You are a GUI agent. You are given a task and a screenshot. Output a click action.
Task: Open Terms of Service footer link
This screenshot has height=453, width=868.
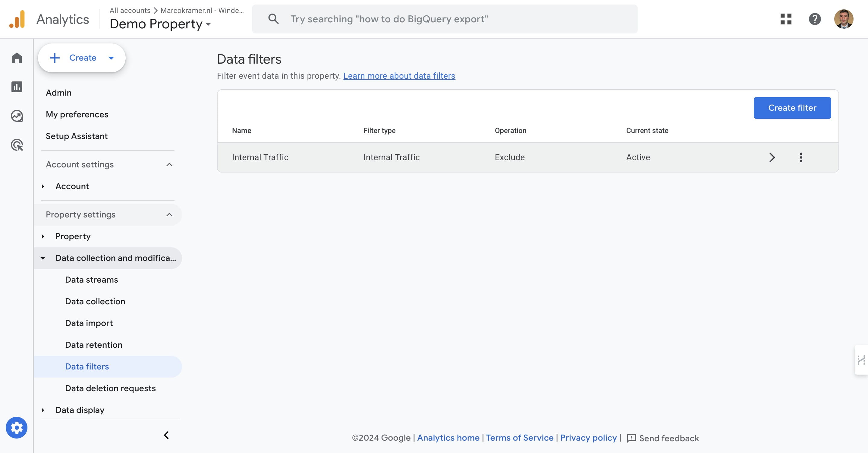tap(520, 438)
